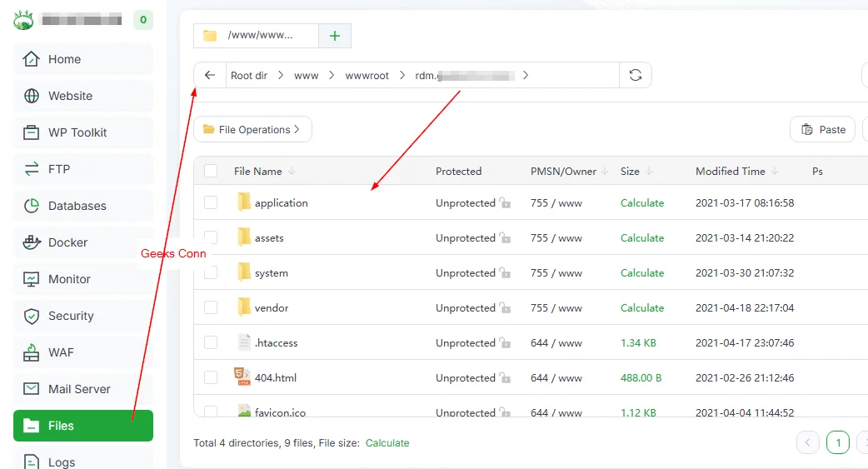Open the .htaccess file
This screenshot has height=469, width=868.
[277, 342]
